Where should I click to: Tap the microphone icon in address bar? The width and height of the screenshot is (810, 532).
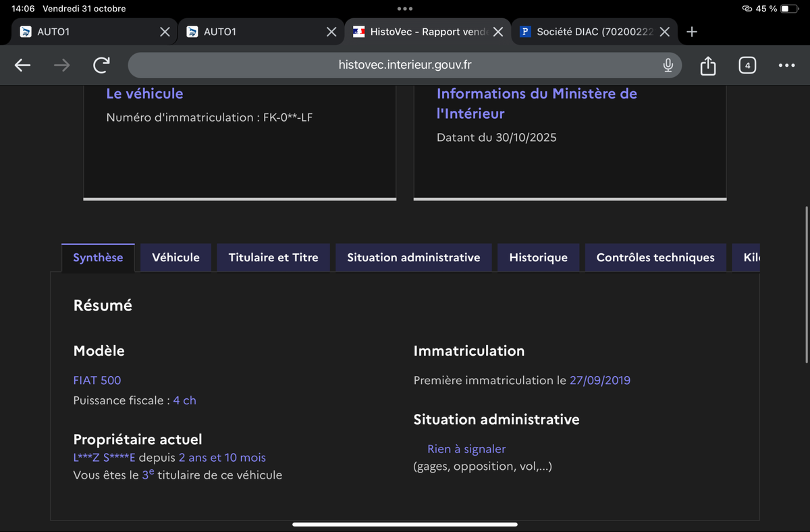(x=668, y=65)
